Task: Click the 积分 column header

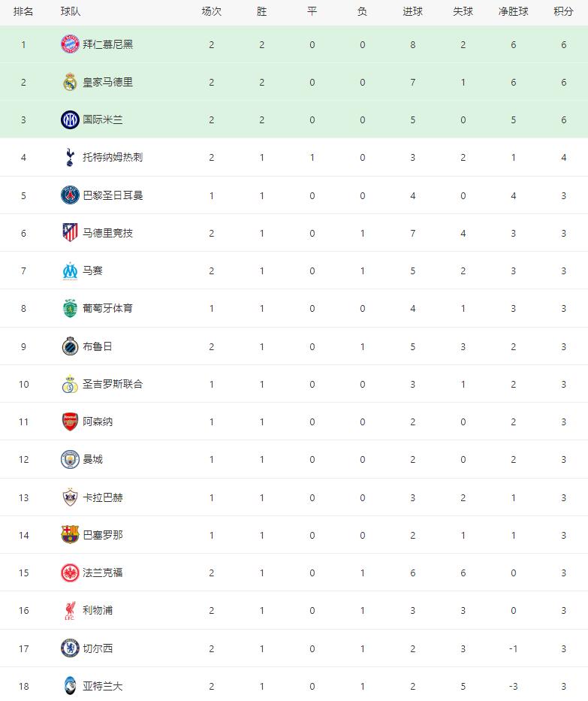Action: click(x=563, y=12)
